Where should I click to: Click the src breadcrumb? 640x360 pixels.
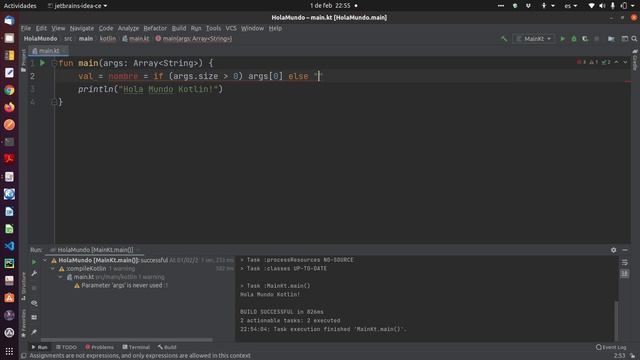[x=68, y=39]
